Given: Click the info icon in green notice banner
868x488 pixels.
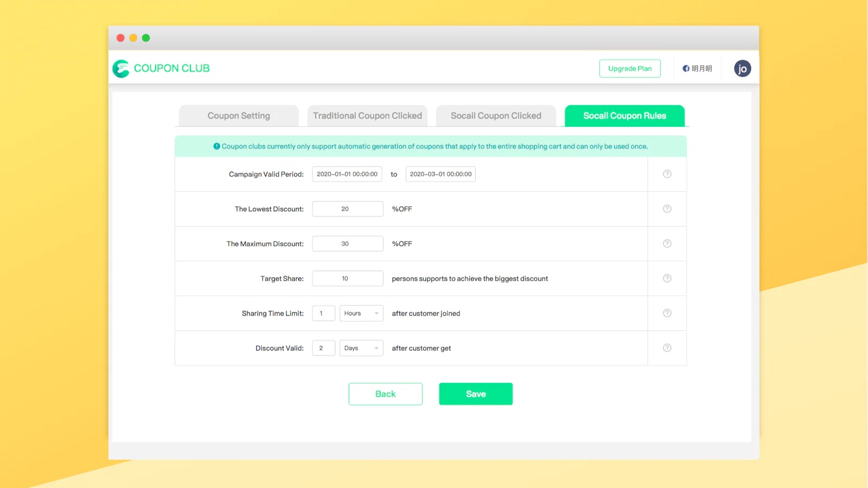Looking at the screenshot, I should coord(216,146).
